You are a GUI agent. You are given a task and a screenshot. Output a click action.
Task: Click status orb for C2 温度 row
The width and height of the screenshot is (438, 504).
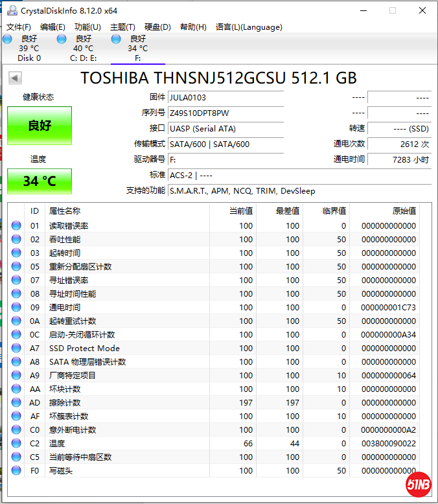(x=16, y=444)
